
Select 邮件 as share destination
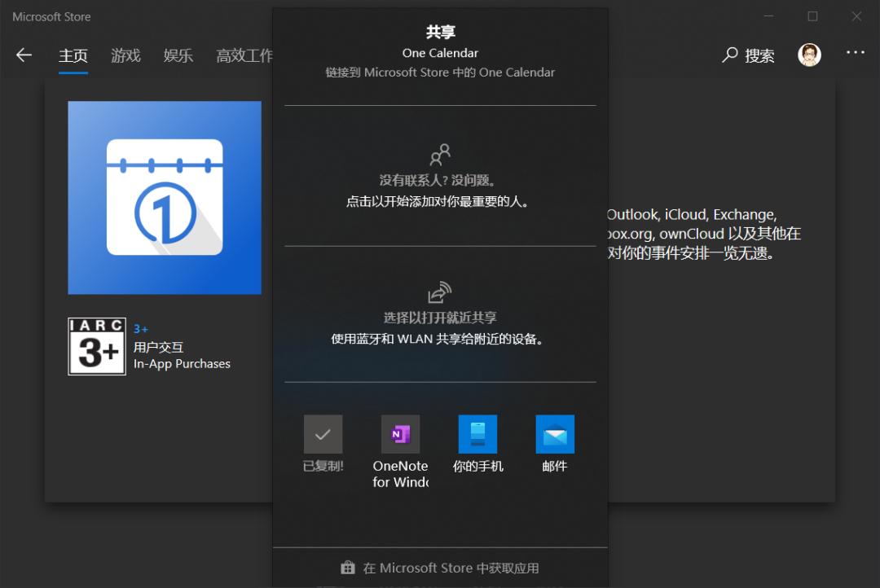[555, 434]
